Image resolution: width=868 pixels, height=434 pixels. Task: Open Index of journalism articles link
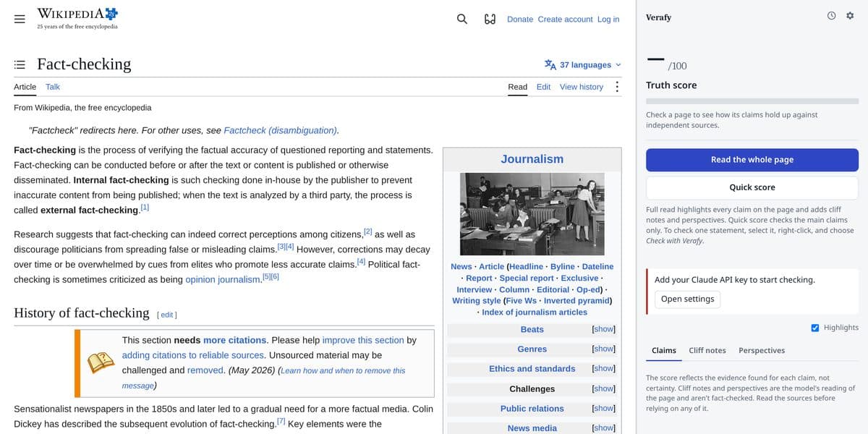(535, 312)
